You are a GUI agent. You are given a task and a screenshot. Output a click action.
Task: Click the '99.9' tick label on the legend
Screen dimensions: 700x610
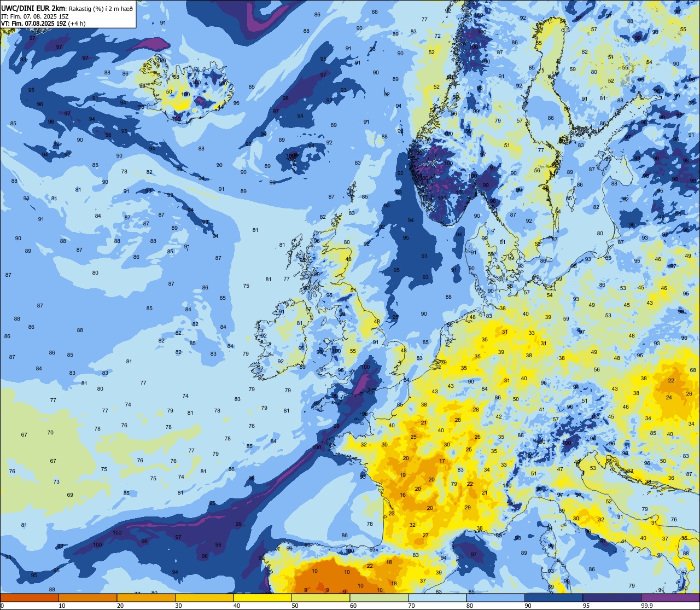point(647,606)
